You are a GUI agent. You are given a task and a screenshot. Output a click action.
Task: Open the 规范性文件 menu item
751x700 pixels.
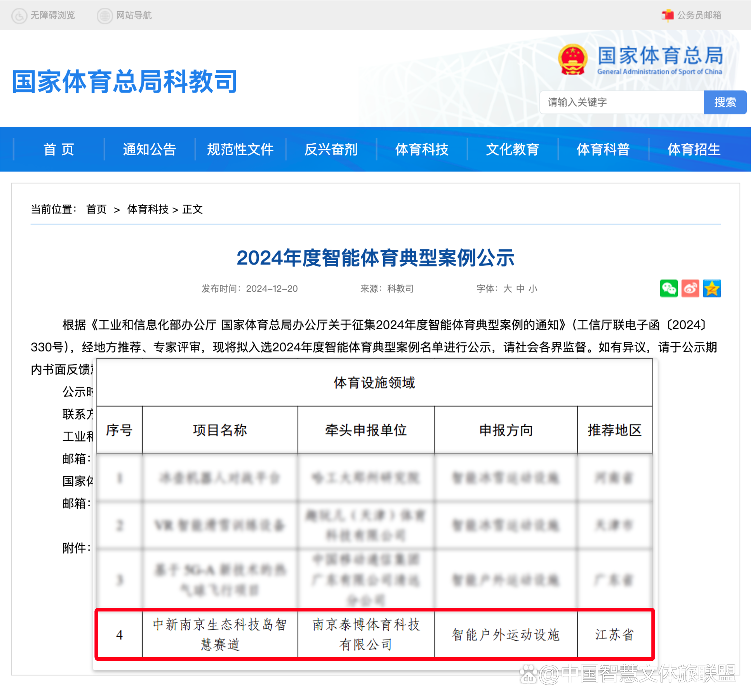pyautogui.click(x=240, y=149)
